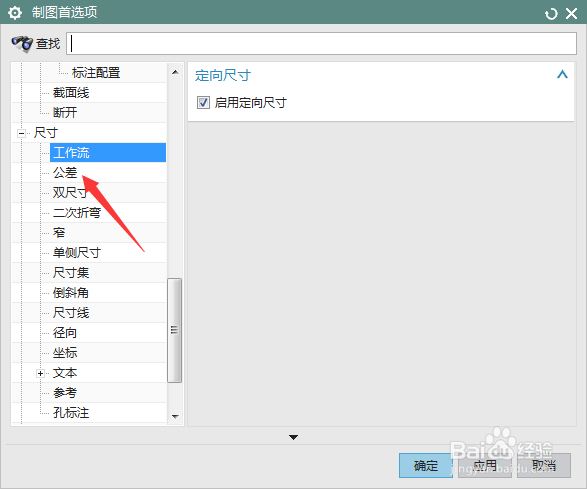This screenshot has height=489, width=587.
Task: Close the 制图首选项 dialog
Action: click(571, 14)
